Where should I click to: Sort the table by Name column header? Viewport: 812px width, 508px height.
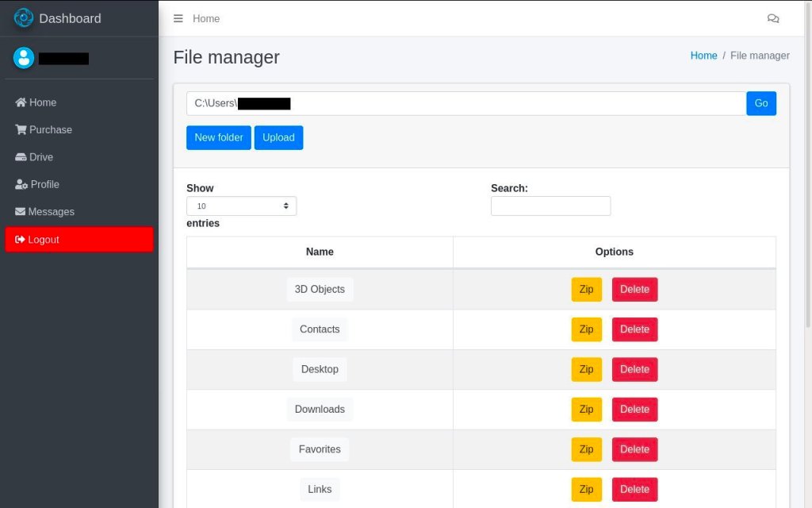320,252
